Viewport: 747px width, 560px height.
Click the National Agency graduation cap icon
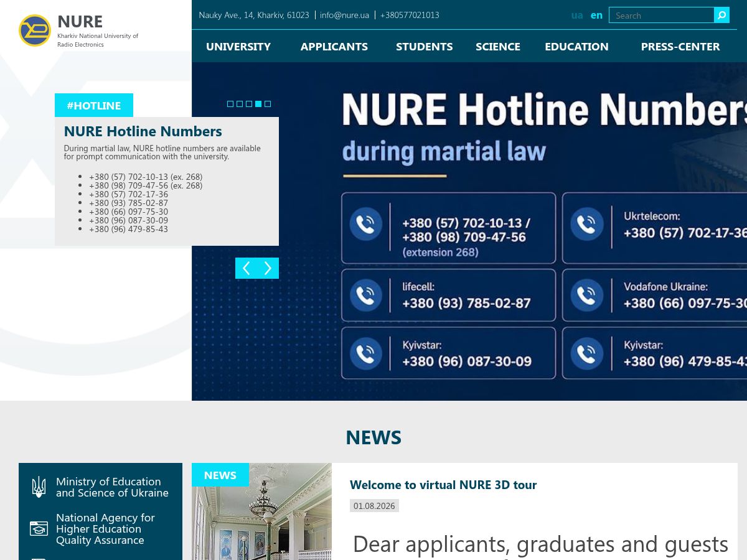(39, 528)
